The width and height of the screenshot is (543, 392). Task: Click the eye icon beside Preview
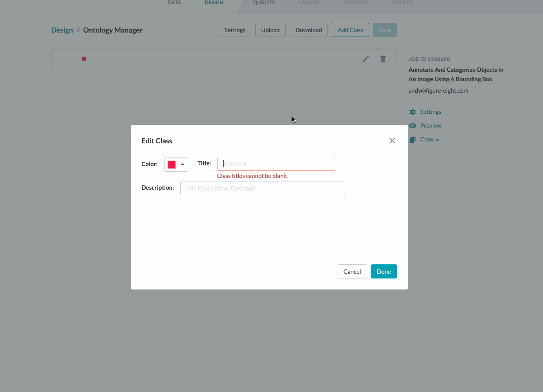tap(413, 126)
